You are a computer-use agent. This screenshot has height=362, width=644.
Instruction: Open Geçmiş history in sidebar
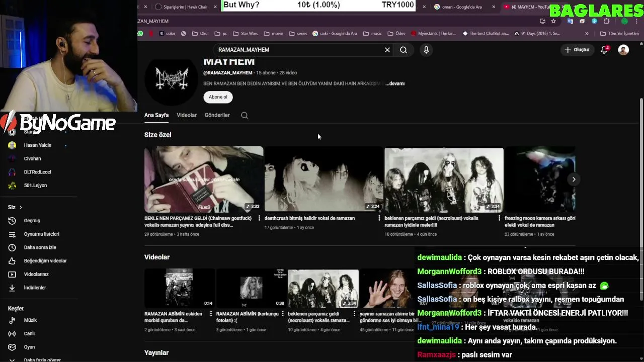tap(32, 220)
